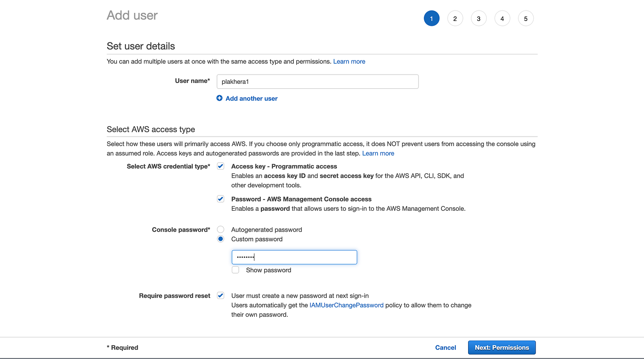Click the '* Required' footer note
Screen dimensions: 644x359
[122, 347]
